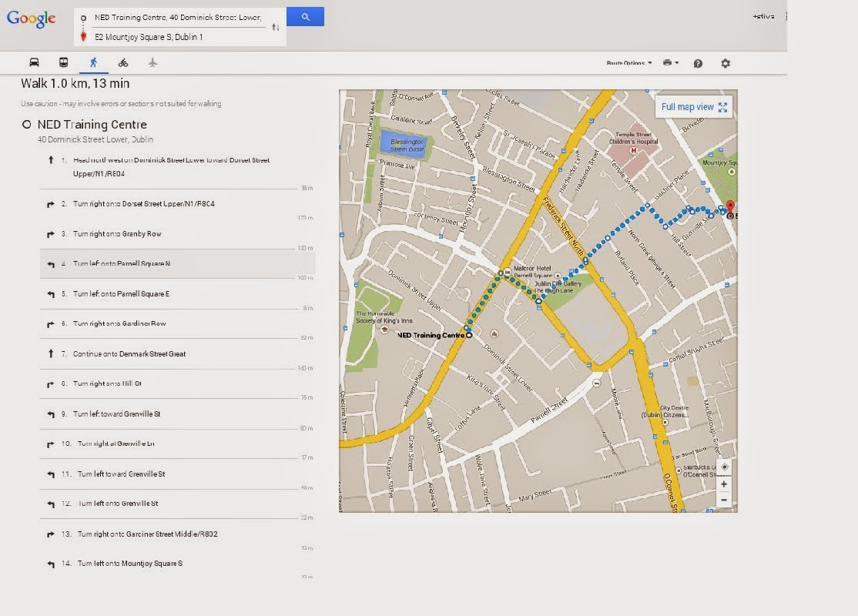Zoom out on the map
This screenshot has height=616, width=858.
pos(723,500)
